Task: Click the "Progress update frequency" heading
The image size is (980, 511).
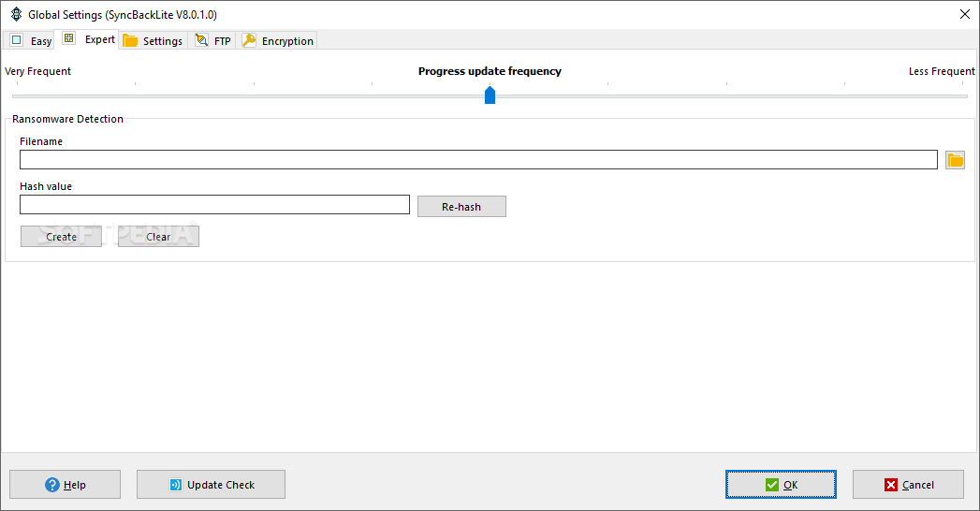Action: click(x=490, y=71)
